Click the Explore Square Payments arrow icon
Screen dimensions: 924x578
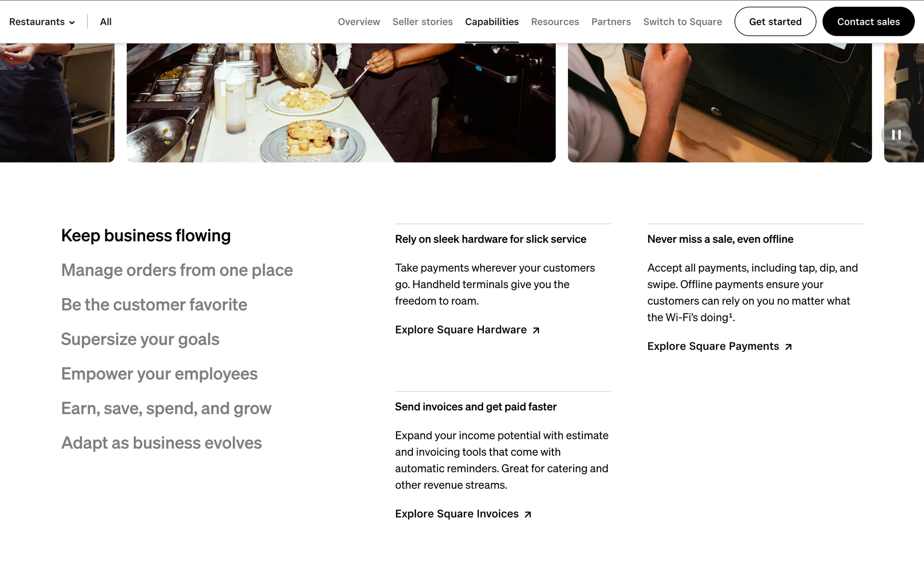(788, 347)
